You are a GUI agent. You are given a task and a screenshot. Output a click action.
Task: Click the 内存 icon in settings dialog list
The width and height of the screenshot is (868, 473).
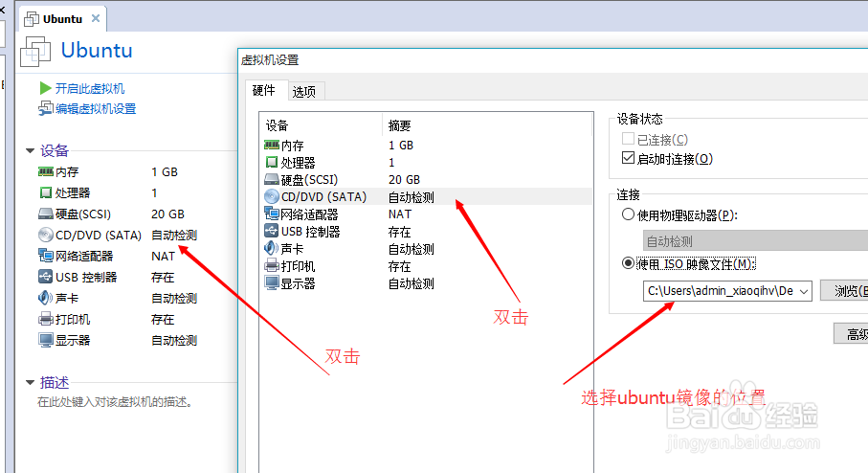(x=271, y=146)
